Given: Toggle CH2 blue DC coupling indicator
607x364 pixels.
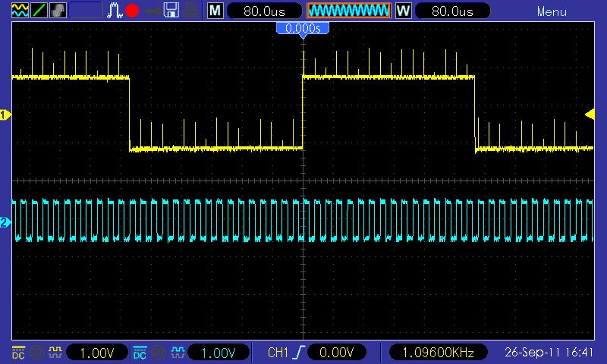Looking at the screenshot, I should coord(140,353).
